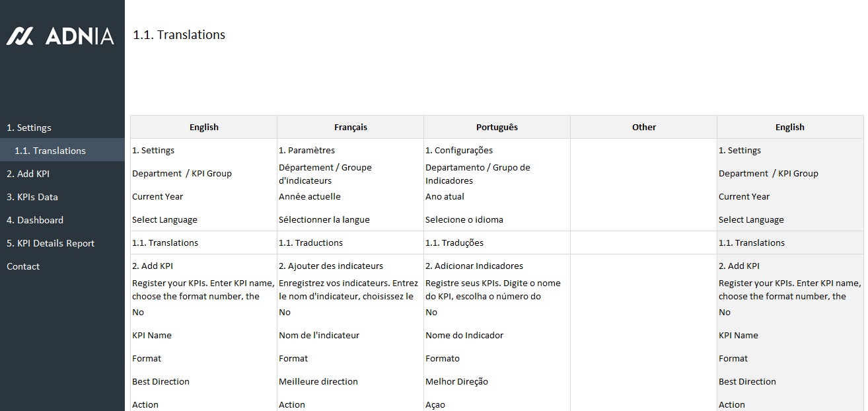
Task: Click the Other column header
Action: [x=643, y=127]
